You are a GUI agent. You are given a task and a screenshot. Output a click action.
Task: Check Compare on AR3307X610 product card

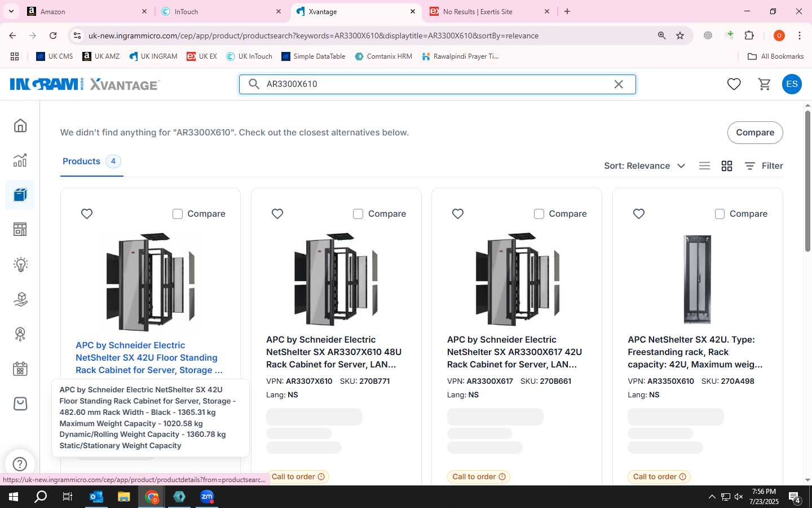point(358,214)
